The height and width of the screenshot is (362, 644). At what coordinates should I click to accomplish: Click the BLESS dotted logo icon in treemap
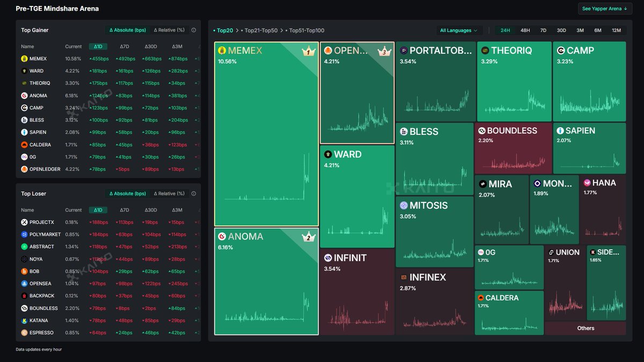404,132
